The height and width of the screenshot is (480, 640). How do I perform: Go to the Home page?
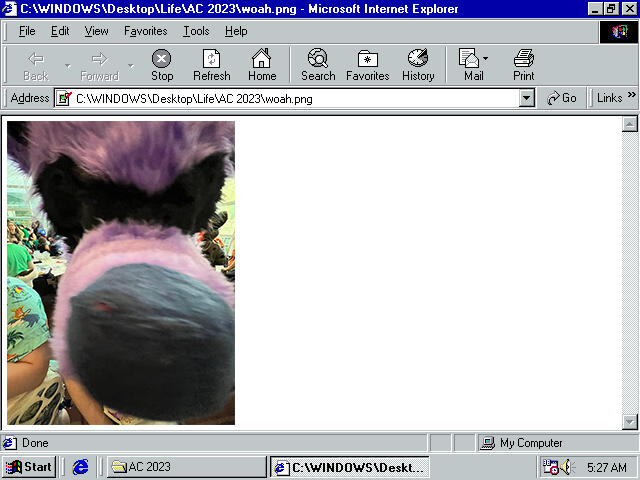262,65
